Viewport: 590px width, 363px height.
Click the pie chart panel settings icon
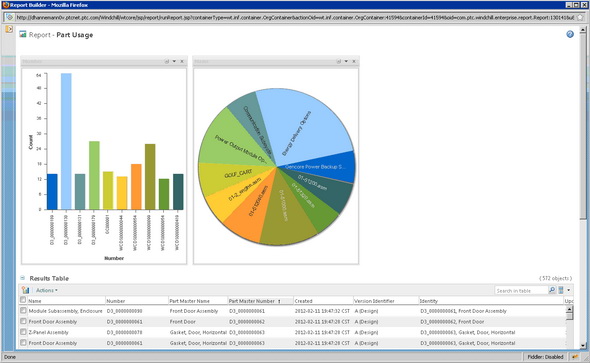pos(339,61)
